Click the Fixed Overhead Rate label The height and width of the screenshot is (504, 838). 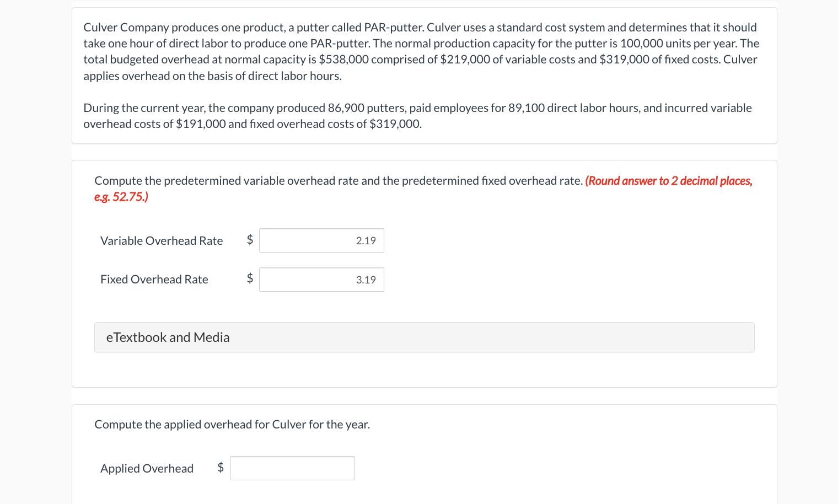click(x=154, y=280)
